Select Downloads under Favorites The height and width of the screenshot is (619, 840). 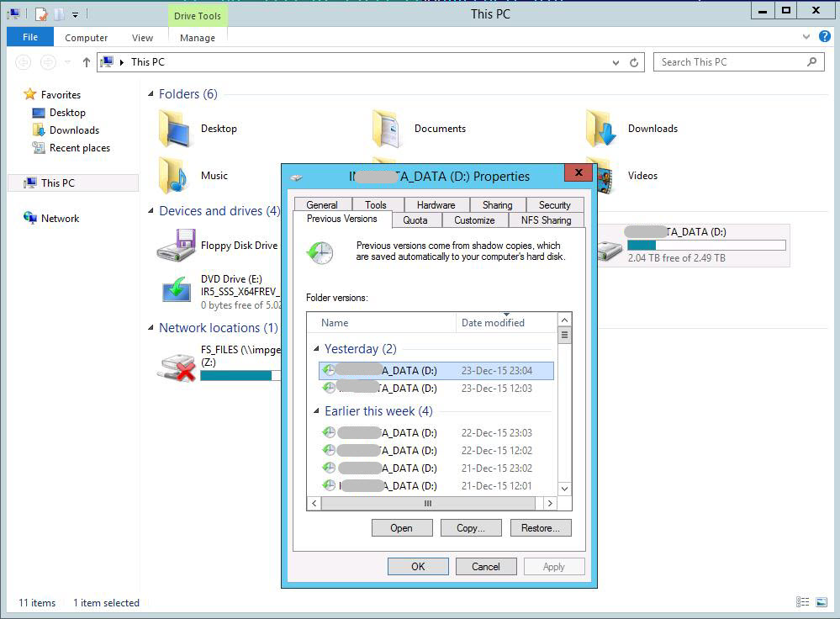coord(74,130)
